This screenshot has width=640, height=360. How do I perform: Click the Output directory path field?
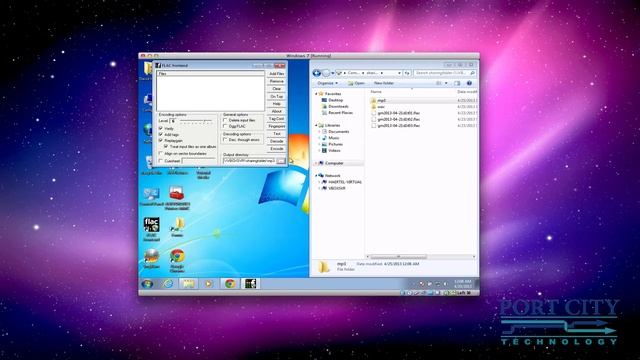tap(249, 161)
